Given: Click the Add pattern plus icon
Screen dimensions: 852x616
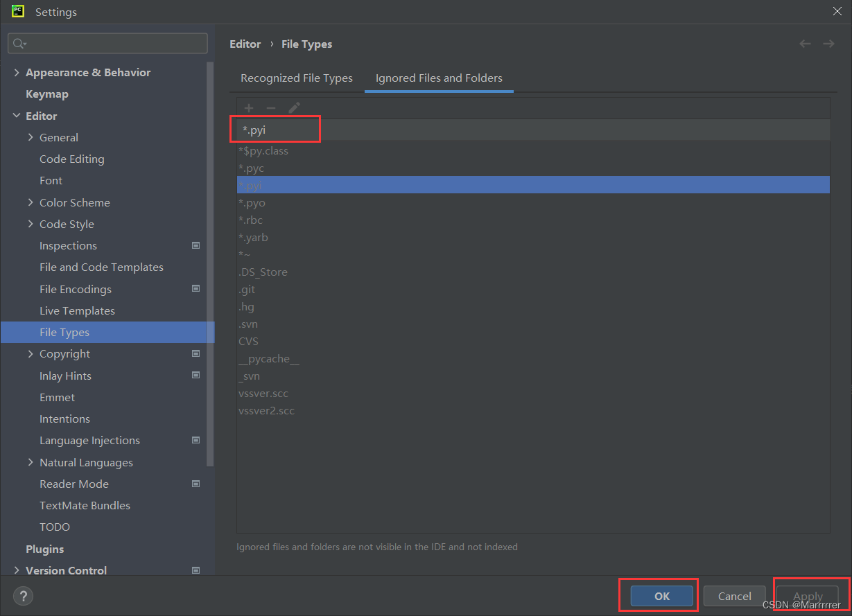Looking at the screenshot, I should coord(249,107).
